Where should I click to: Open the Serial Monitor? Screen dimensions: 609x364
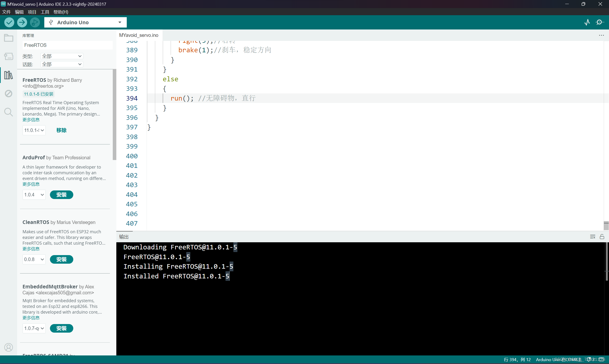click(599, 22)
